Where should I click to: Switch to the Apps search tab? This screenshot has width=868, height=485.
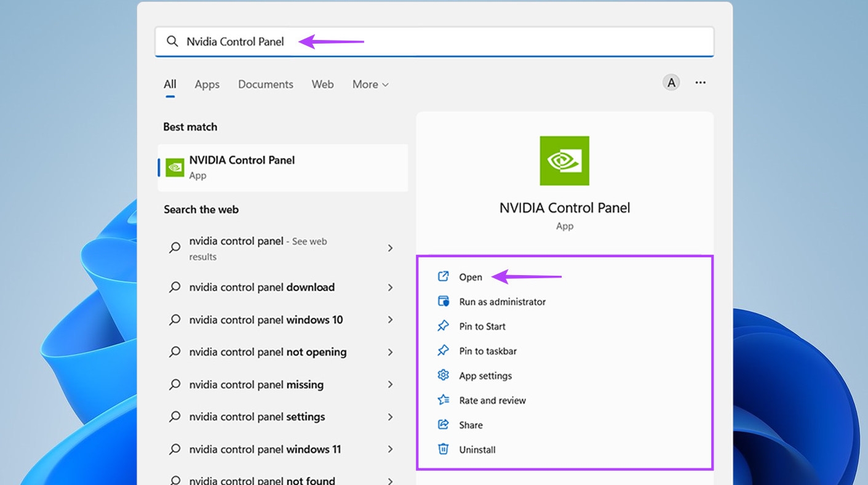(x=207, y=84)
